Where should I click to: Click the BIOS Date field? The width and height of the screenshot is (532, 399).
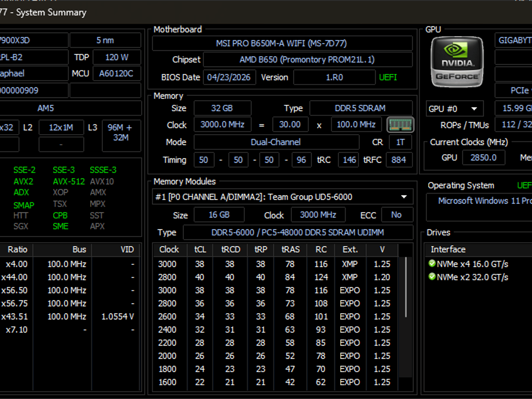point(229,77)
